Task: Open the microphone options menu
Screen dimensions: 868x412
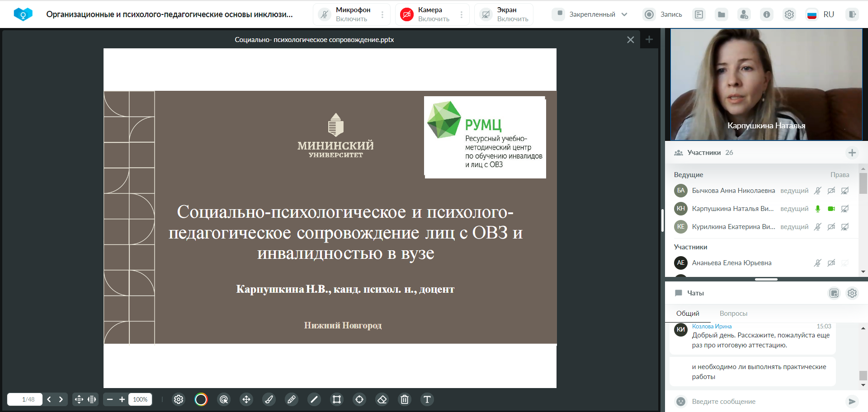Action: [382, 14]
